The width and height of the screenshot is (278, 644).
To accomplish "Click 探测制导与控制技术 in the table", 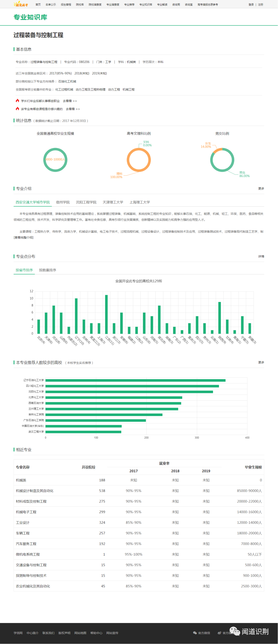I will 31,576.
